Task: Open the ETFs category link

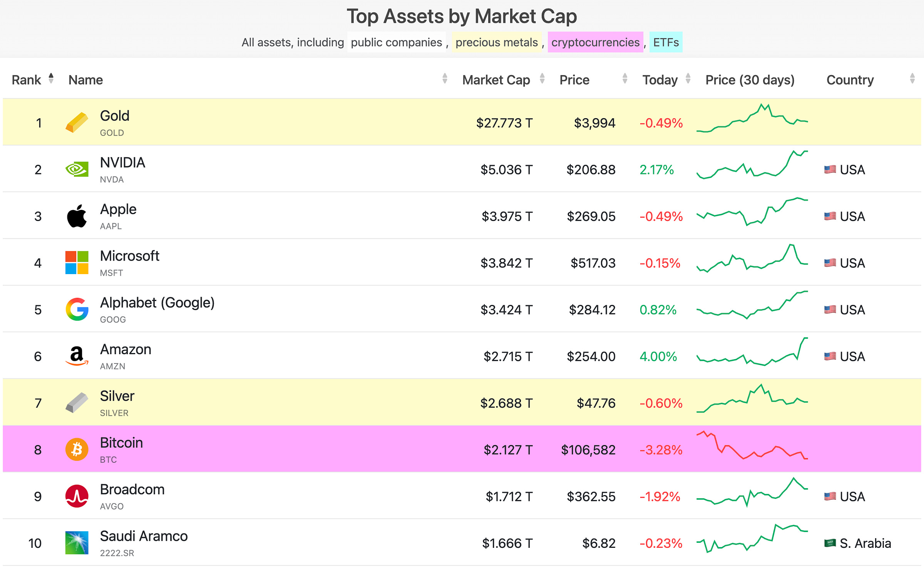Action: pyautogui.click(x=666, y=42)
